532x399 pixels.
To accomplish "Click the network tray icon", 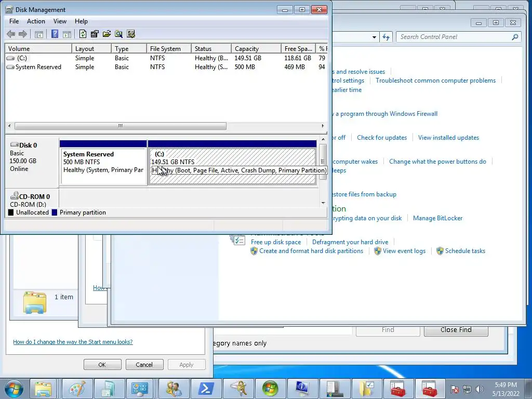I will [x=467, y=389].
